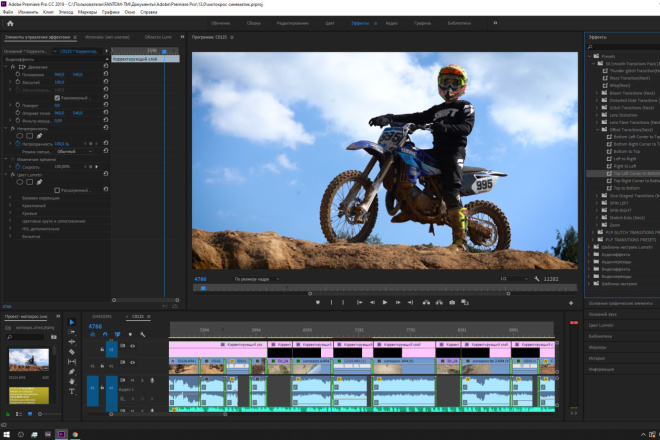Screen dimensions: 660x440
Task: Open the Окно menu
Action: (x=130, y=12)
